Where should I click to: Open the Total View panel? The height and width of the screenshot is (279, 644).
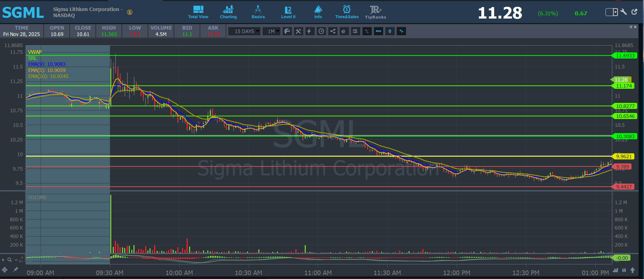tap(198, 12)
